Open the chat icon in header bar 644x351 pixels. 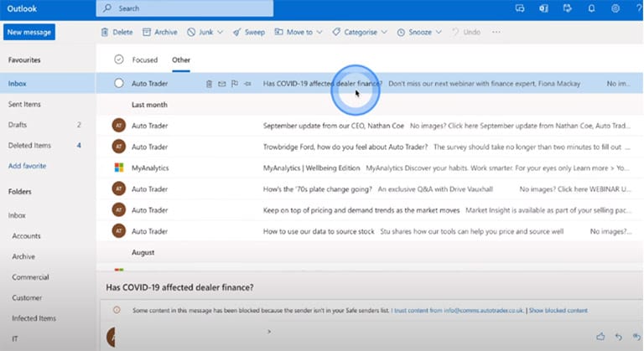click(520, 8)
